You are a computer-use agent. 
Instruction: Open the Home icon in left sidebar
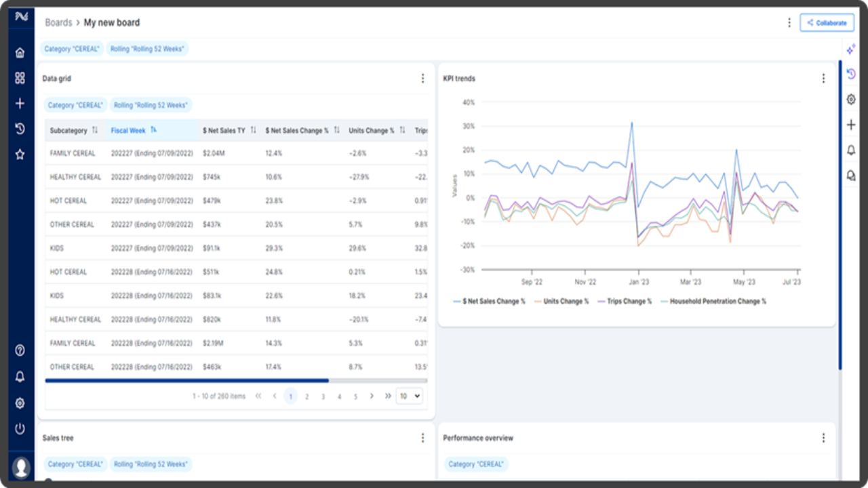click(20, 52)
